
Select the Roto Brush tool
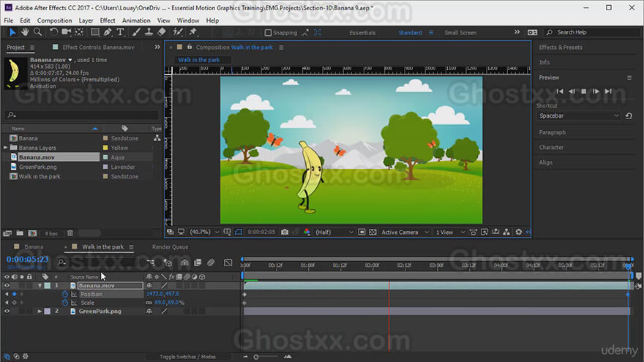pyautogui.click(x=178, y=32)
